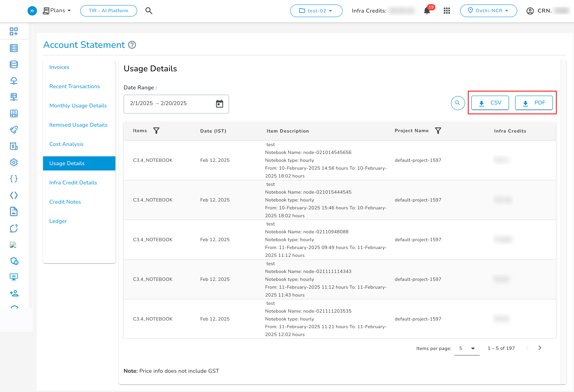Open the monitoring screen sidebar icon
574x392 pixels.
tap(14, 277)
